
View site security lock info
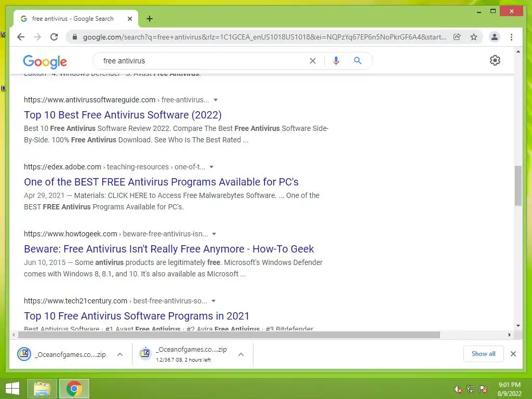75,37
